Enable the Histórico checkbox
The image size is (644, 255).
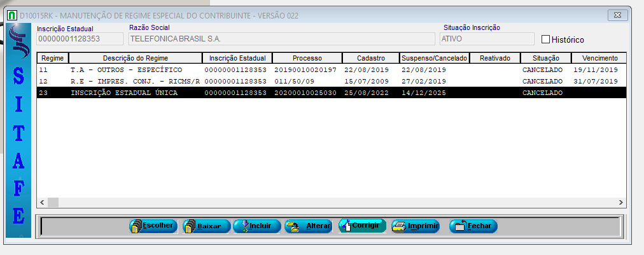click(545, 39)
